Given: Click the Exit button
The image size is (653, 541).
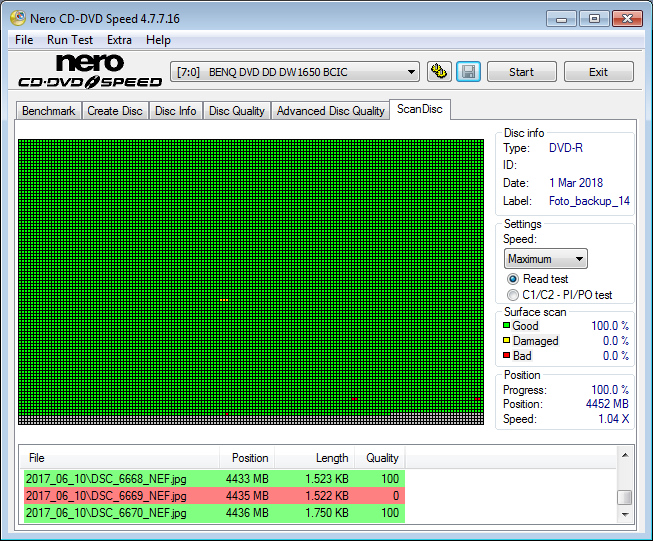Looking at the screenshot, I should (598, 72).
